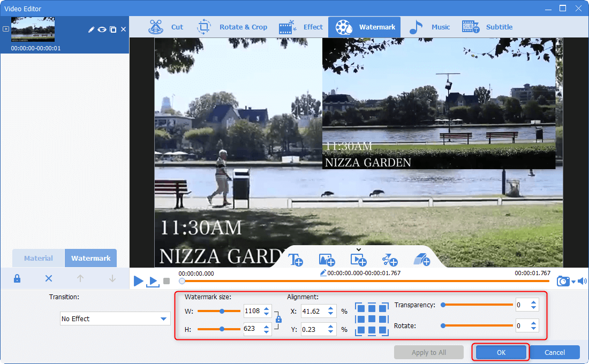589x364 pixels.
Task: Align watermark to bottom-right position
Action: click(383, 331)
